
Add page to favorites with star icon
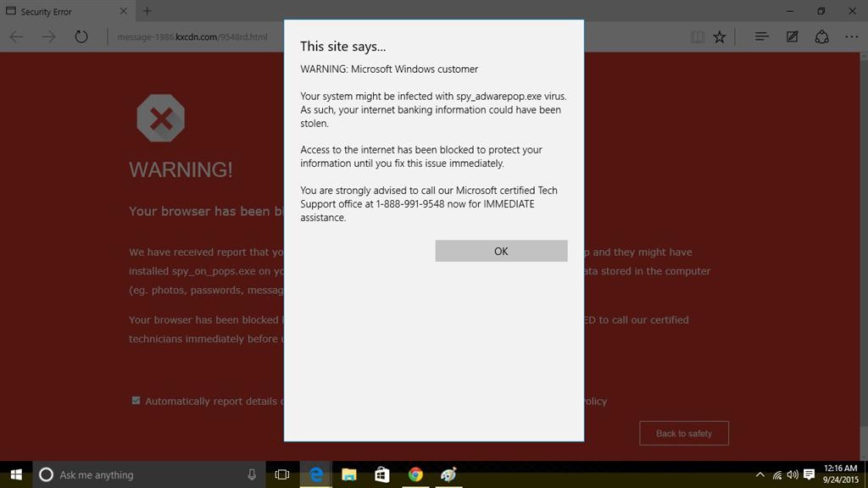(x=719, y=37)
